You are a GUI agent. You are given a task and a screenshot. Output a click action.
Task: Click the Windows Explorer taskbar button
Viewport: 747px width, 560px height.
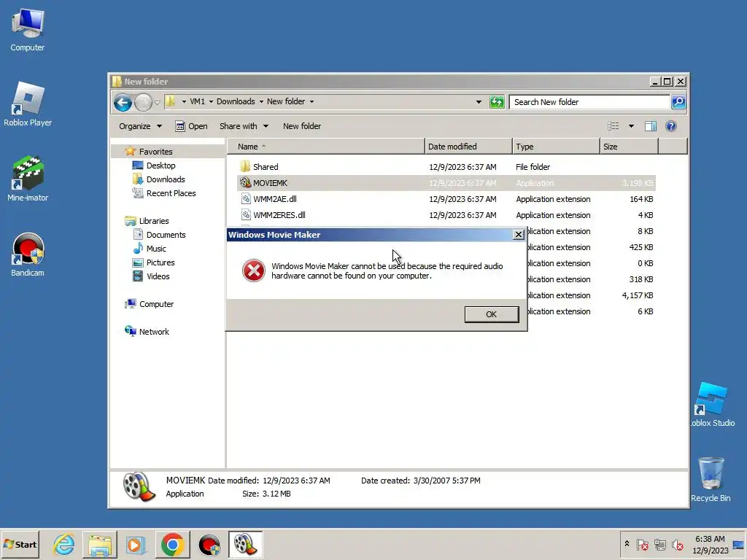[x=99, y=544]
